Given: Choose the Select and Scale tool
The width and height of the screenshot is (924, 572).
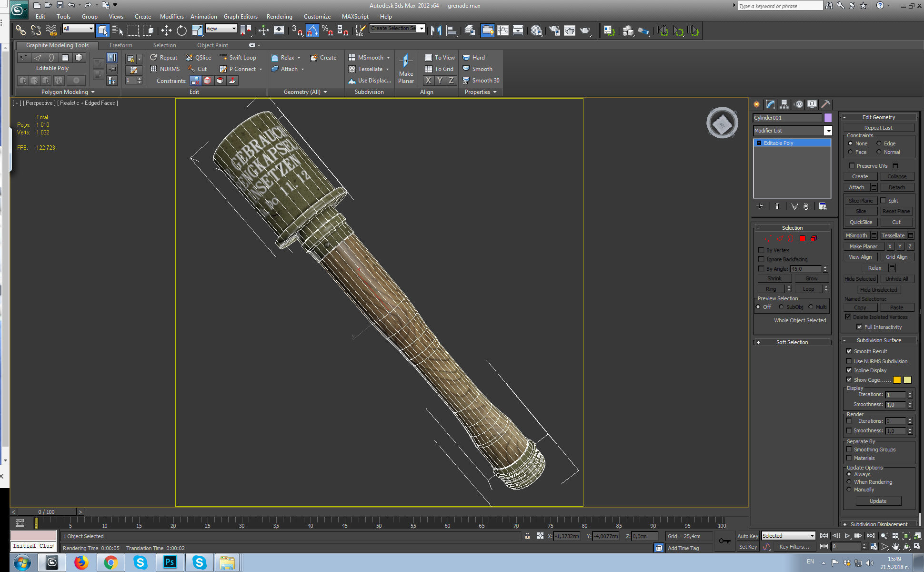Looking at the screenshot, I should click(197, 31).
